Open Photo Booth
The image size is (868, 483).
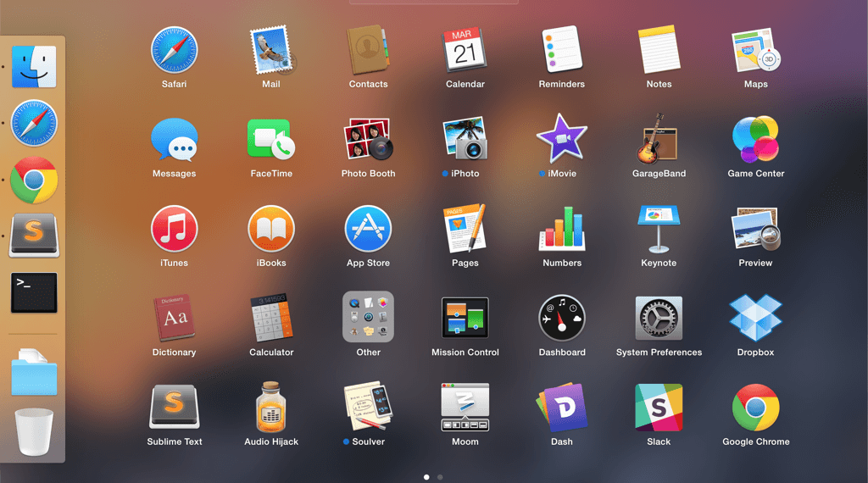click(368, 140)
